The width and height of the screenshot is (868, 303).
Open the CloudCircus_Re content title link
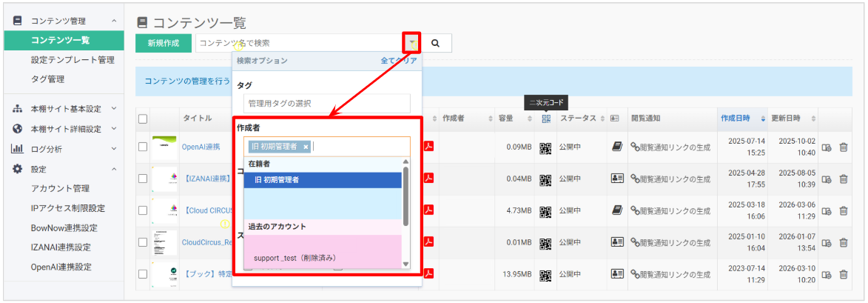pyautogui.click(x=206, y=242)
